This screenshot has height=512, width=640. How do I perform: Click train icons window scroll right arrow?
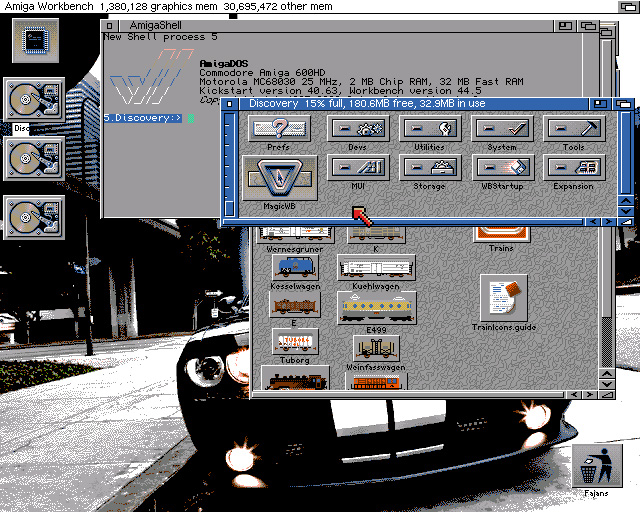590,395
